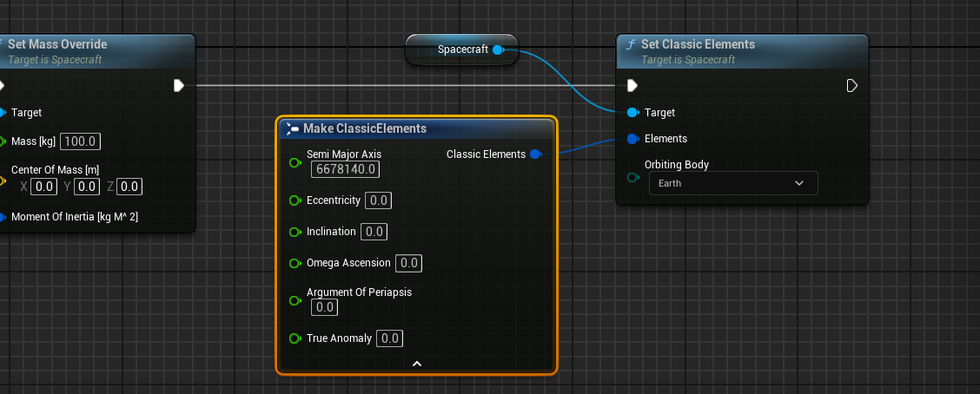This screenshot has height=394, width=980.
Task: Collapse the Make ClassicElements node
Action: [416, 364]
